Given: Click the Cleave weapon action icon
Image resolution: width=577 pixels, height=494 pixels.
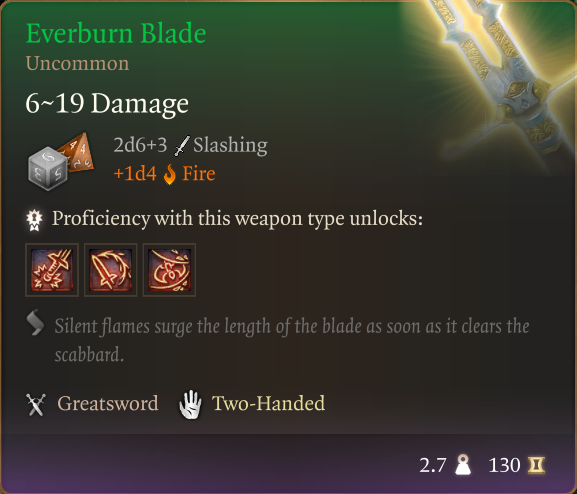Looking at the screenshot, I should point(169,270).
